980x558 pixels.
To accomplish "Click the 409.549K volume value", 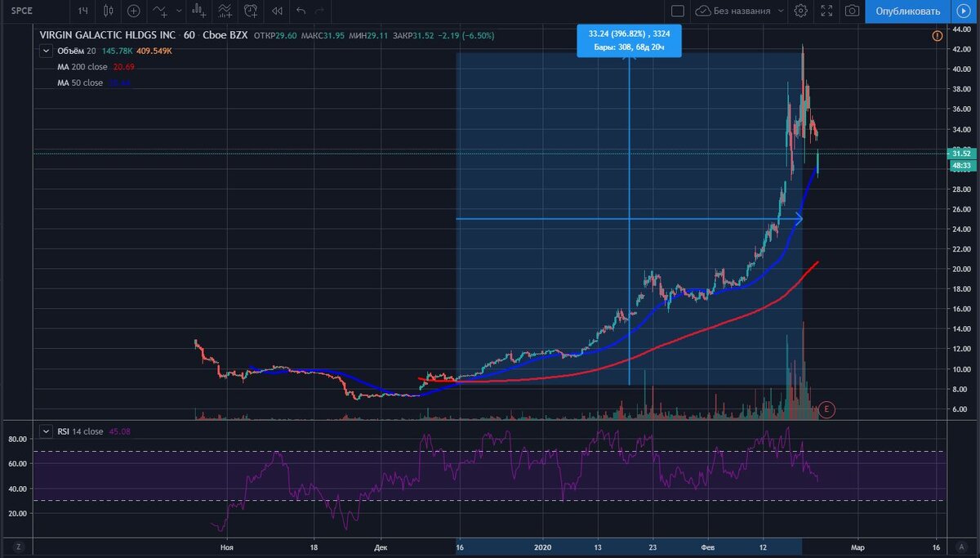I will tap(154, 51).
